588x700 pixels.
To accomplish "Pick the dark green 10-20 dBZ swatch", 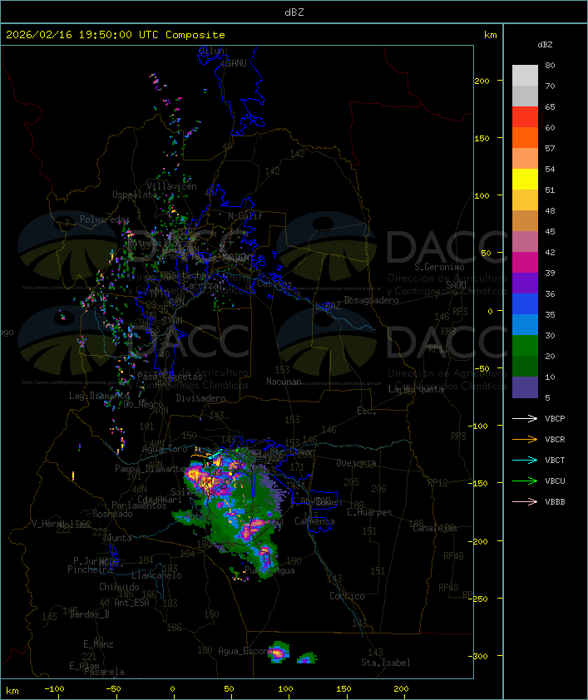I will (525, 367).
